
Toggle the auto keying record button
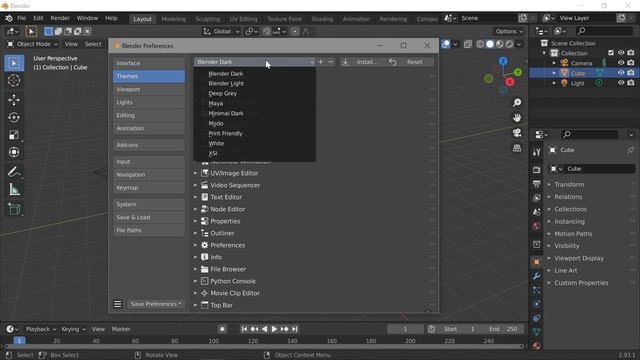(222, 329)
